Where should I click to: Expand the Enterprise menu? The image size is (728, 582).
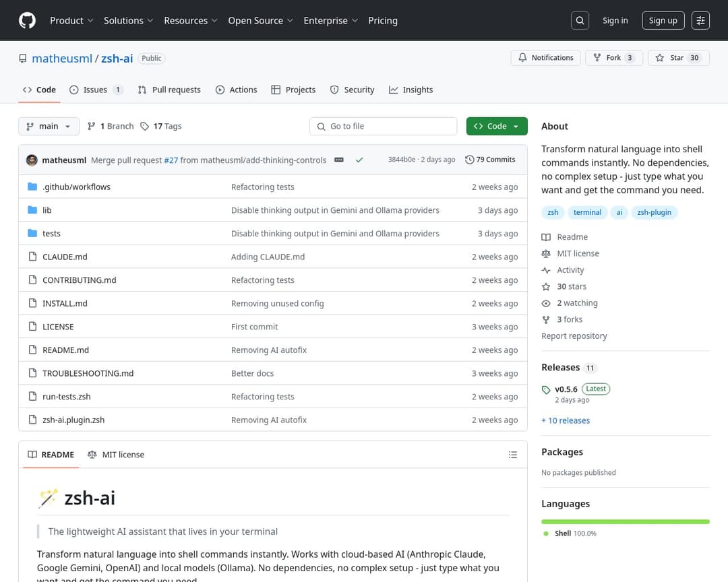pyautogui.click(x=330, y=20)
